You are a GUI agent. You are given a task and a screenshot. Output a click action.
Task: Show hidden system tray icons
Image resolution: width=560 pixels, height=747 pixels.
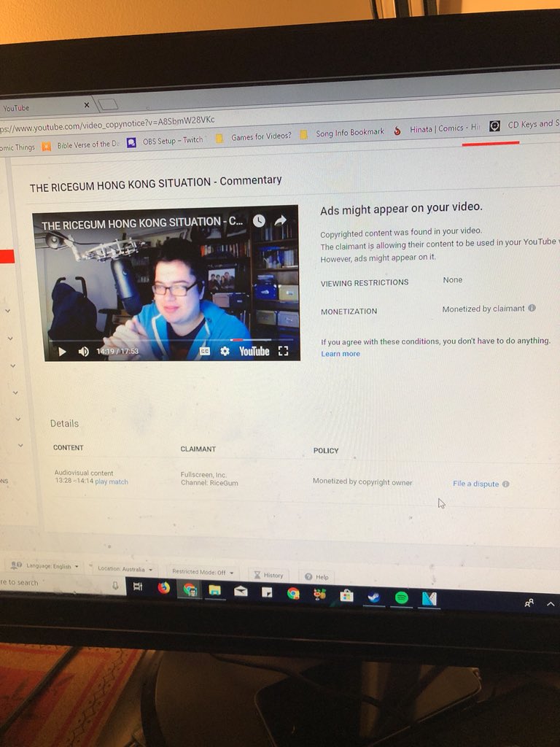point(551,604)
